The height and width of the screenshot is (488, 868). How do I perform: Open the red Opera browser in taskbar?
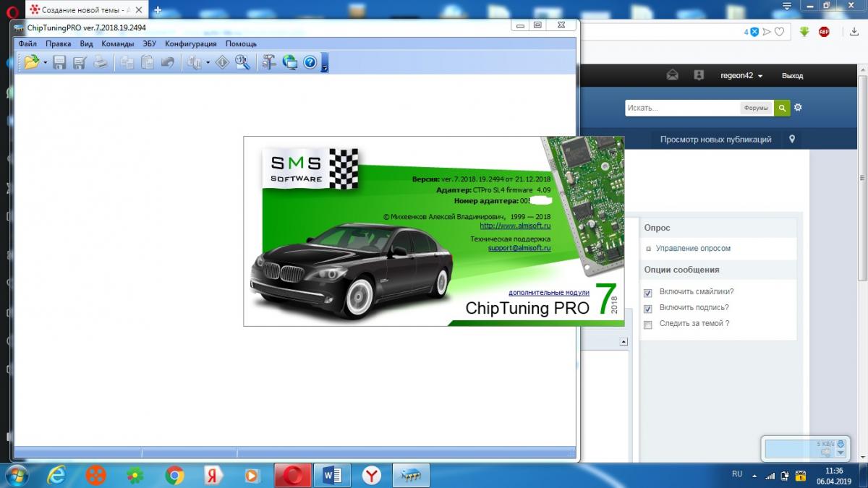(293, 475)
